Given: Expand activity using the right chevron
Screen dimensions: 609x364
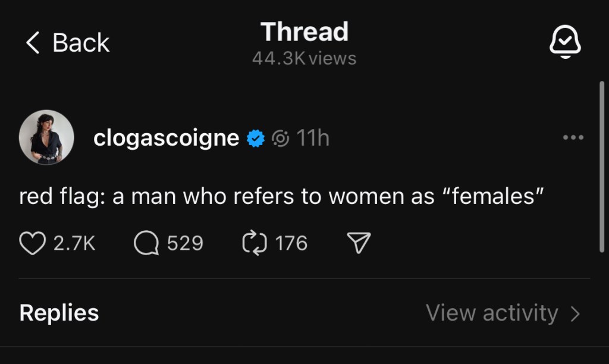Looking at the screenshot, I should tap(575, 313).
